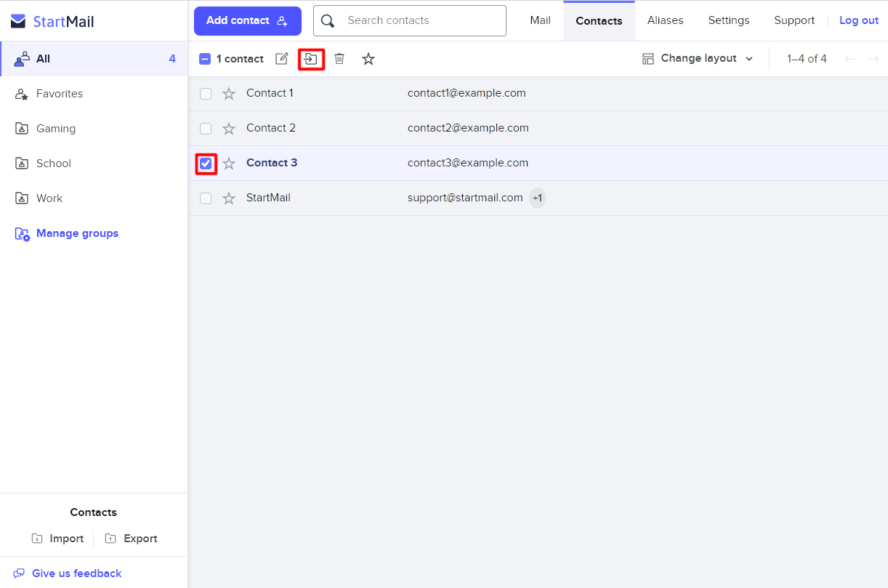
Task: Star Contact 2 as favorite
Action: click(229, 129)
